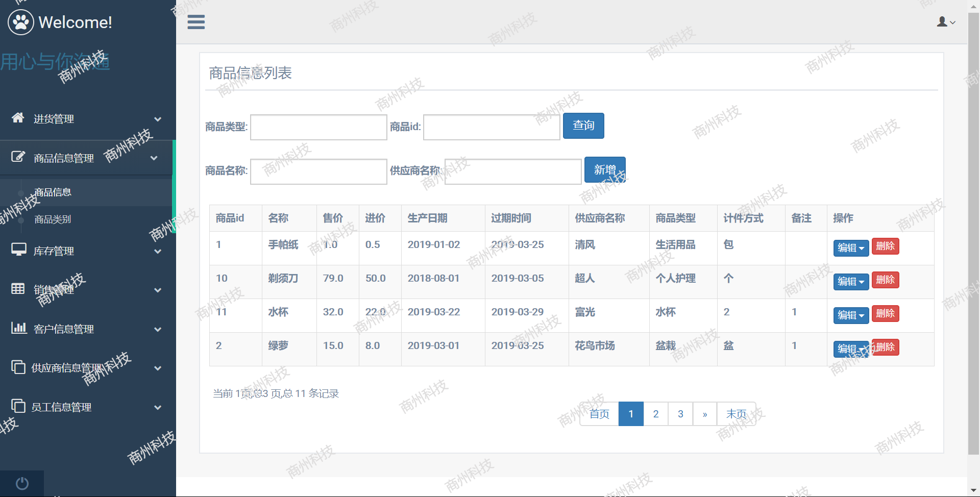This screenshot has height=497, width=980.
Task: Select current page 1 in pagination
Action: 631,414
